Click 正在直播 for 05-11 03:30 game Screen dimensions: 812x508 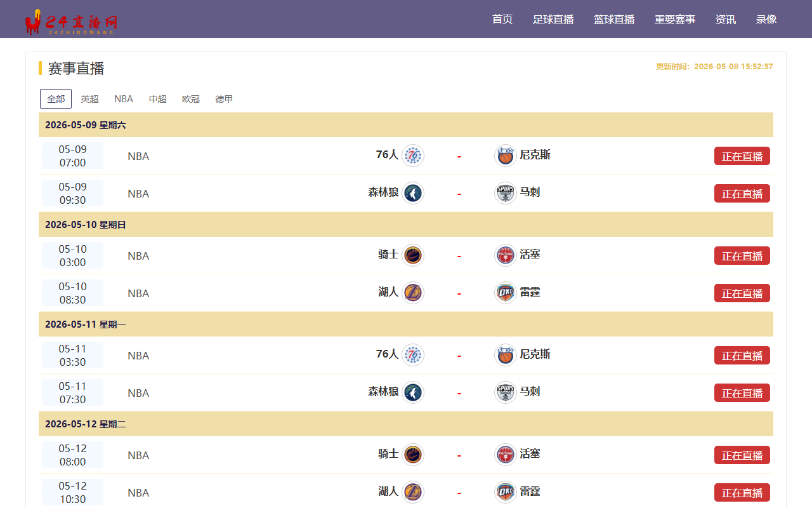pos(742,356)
